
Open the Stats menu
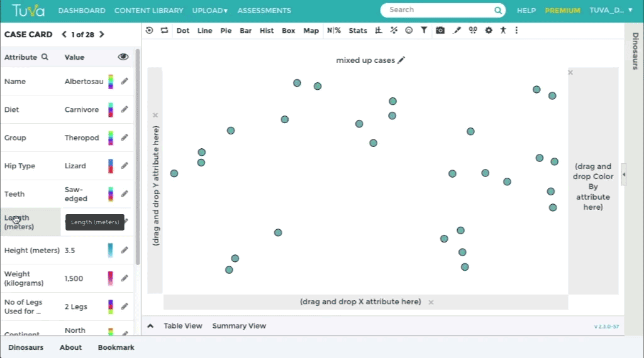pyautogui.click(x=358, y=31)
